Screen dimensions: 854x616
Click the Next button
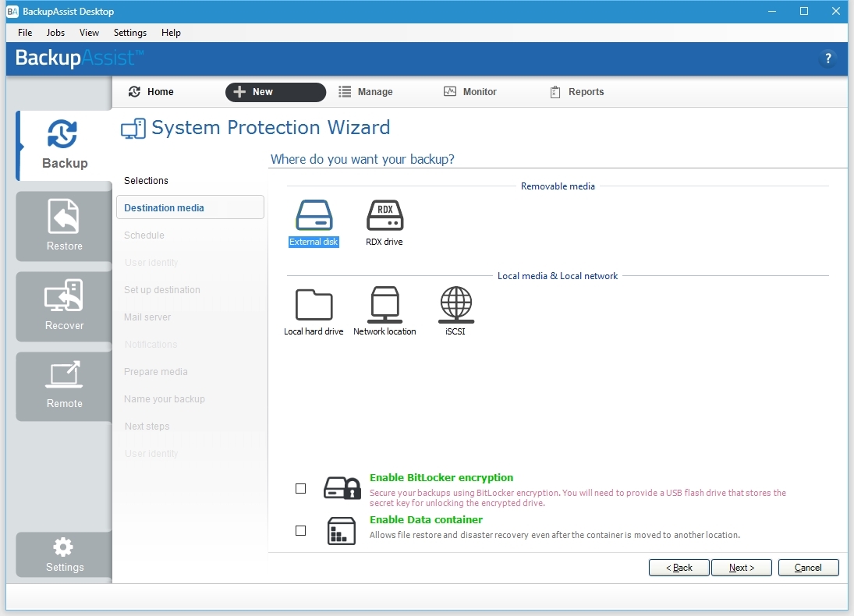point(741,568)
